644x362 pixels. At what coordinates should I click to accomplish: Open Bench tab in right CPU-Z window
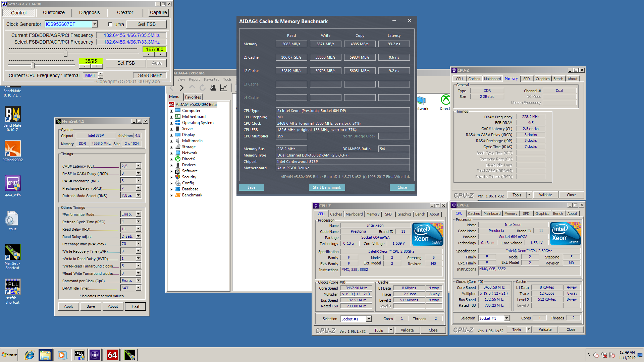click(x=558, y=214)
